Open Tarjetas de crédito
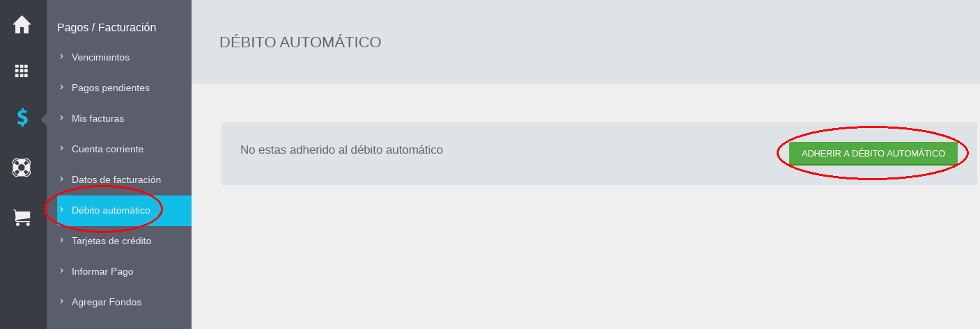Viewport: 980px width, 329px height. coord(111,241)
